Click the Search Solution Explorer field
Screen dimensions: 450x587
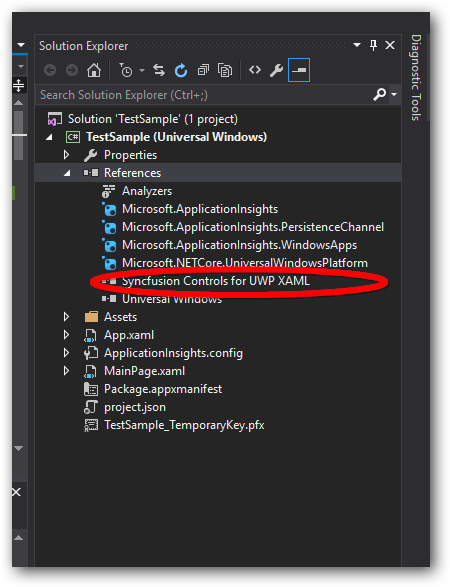click(x=204, y=95)
